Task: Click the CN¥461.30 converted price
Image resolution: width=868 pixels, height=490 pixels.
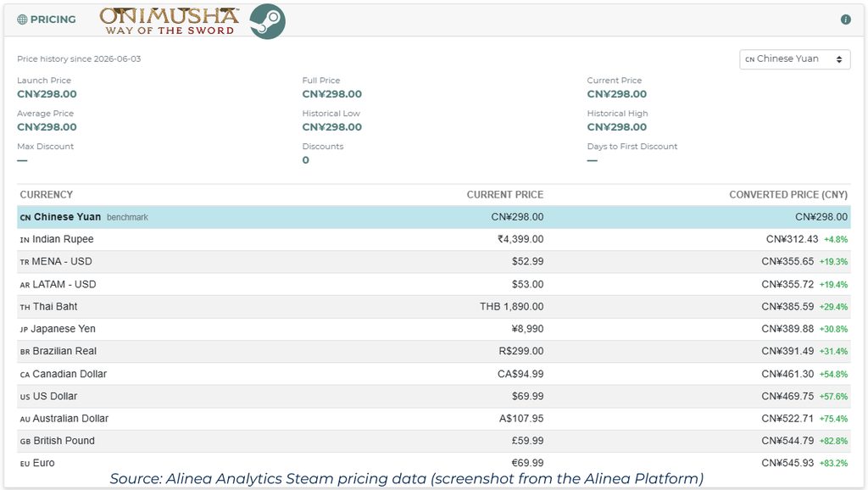Action: [x=787, y=374]
